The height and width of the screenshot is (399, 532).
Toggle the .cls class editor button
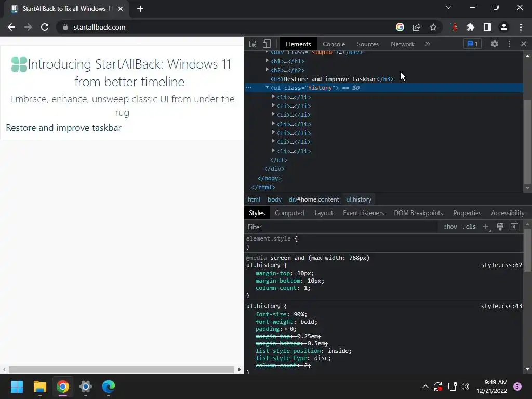click(x=469, y=227)
